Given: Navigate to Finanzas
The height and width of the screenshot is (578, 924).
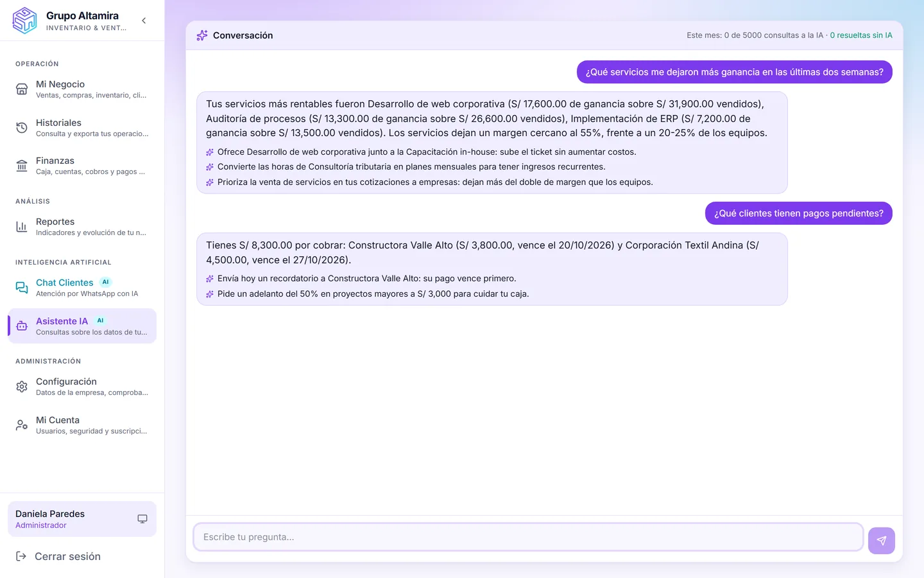Looking at the screenshot, I should pyautogui.click(x=82, y=166).
